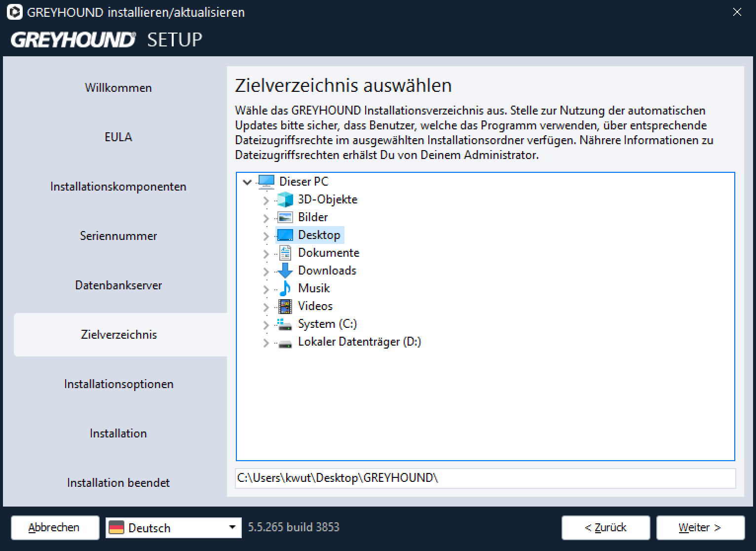Select the System (C:) label
Viewport: 756px width, 551px height.
pos(328,324)
